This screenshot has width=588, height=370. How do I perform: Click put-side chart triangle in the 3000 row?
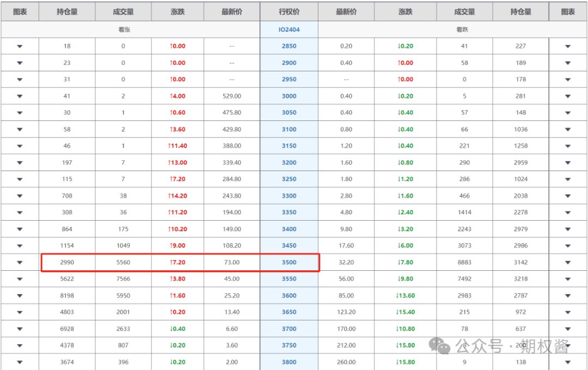coord(568,96)
